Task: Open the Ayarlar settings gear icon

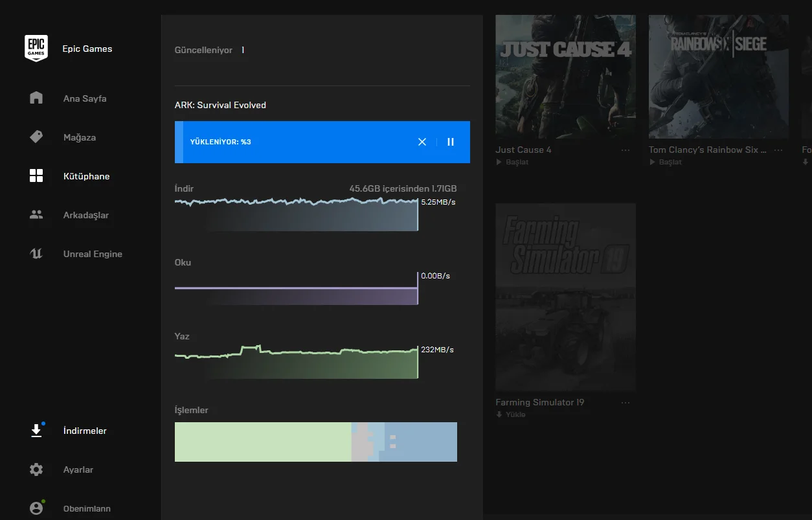Action: tap(36, 469)
